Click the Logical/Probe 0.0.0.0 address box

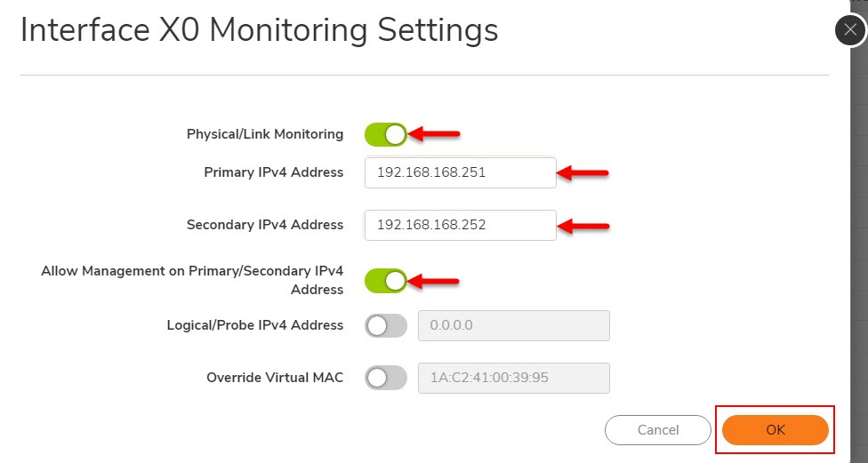(x=513, y=325)
